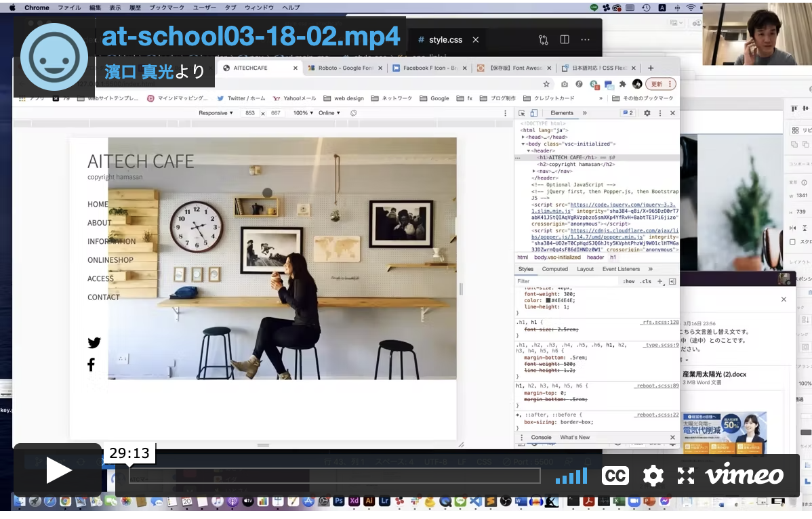This screenshot has width=812, height=519.
Task: Open a new Chrome tab with plus button
Action: [651, 68]
